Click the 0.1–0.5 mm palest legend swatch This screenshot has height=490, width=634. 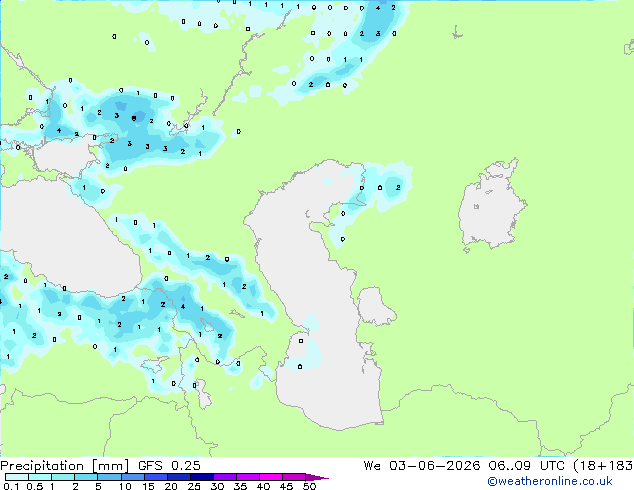click(17, 477)
